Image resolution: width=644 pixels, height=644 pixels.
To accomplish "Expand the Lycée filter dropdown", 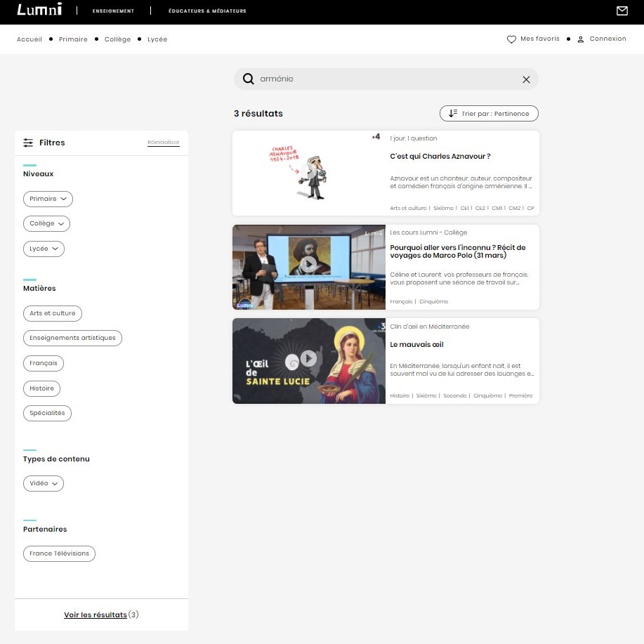I will coord(44,249).
